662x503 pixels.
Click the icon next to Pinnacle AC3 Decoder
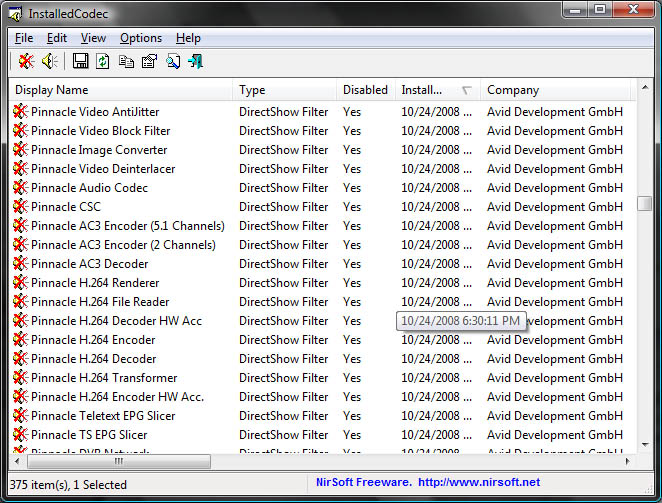click(x=20, y=264)
